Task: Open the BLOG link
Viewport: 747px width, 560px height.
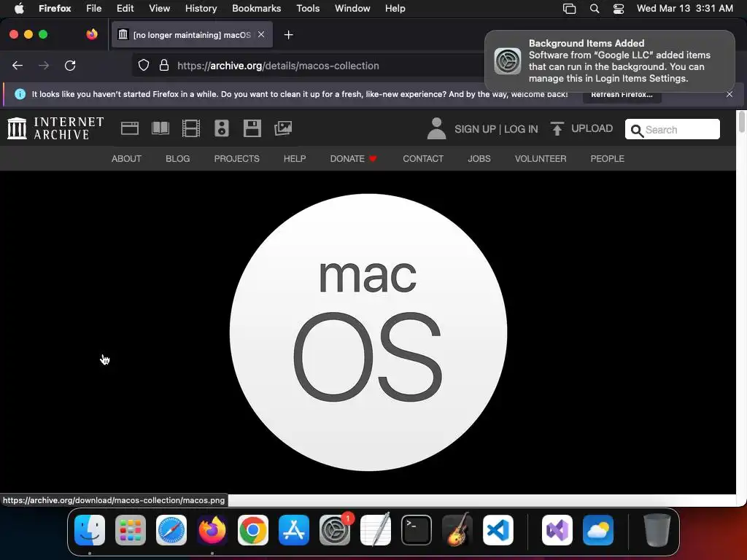Action: click(x=178, y=158)
